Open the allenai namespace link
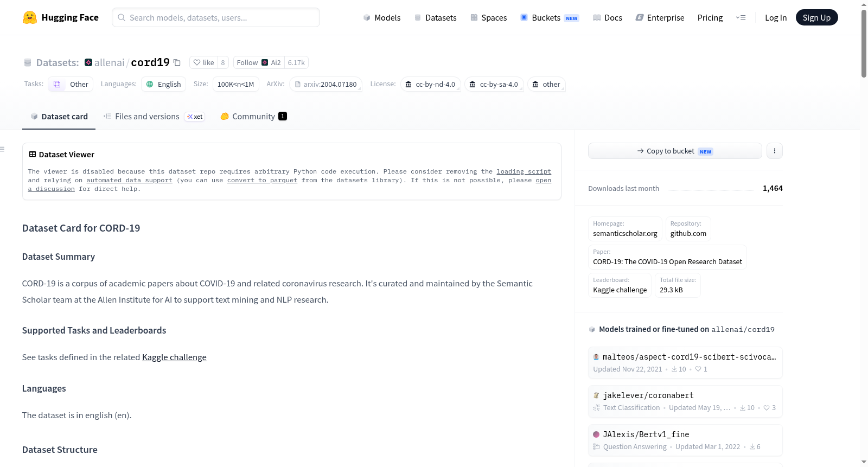This screenshot has height=467, width=868. click(110, 62)
